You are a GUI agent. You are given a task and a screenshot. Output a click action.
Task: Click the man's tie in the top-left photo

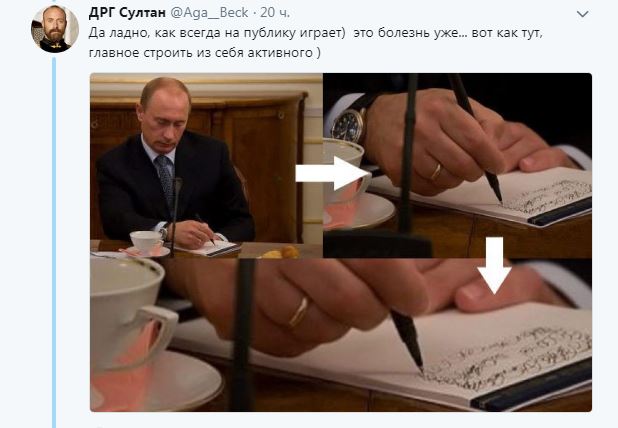tap(165, 179)
